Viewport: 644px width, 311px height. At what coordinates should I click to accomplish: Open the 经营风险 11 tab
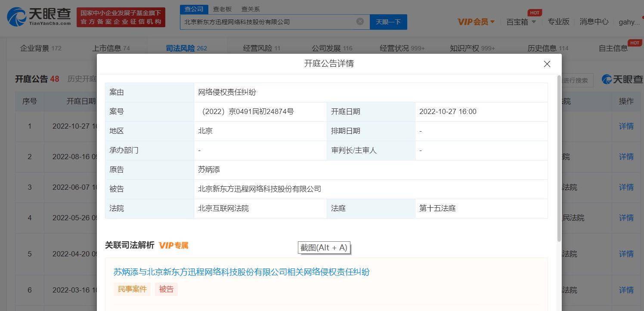point(262,48)
